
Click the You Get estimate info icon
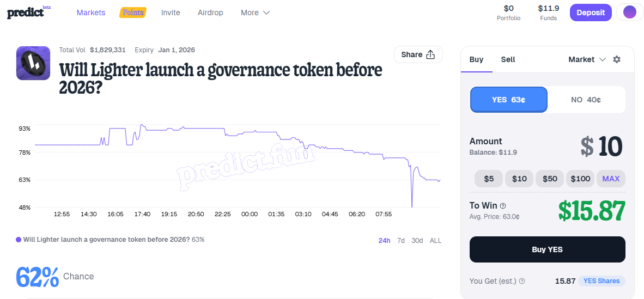coord(522,281)
